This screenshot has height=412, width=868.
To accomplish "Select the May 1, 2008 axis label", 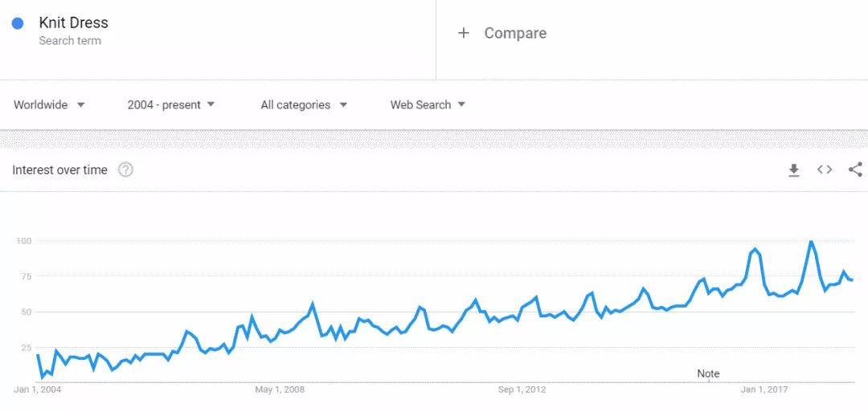I will click(280, 390).
